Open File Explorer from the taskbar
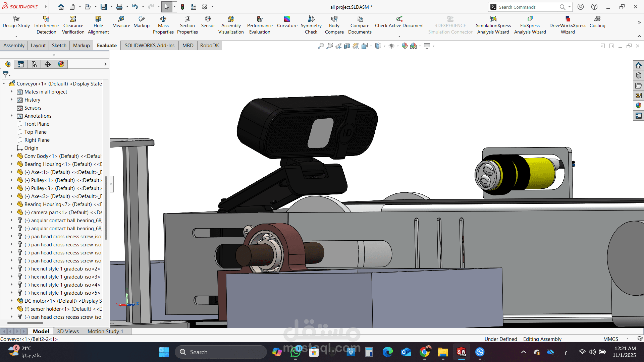This screenshot has width=644, height=362. click(443, 352)
